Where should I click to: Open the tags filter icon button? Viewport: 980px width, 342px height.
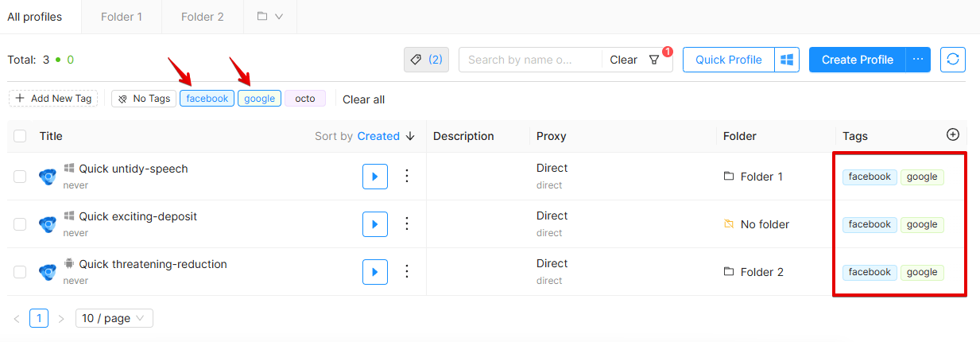click(x=426, y=60)
